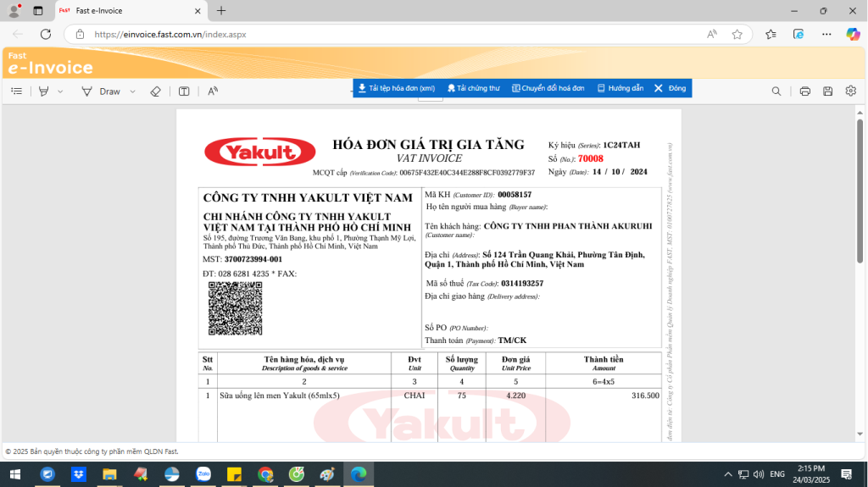Viewport: 868px width, 487px height.
Task: Open the Hướng dẫn guide
Action: (x=620, y=88)
